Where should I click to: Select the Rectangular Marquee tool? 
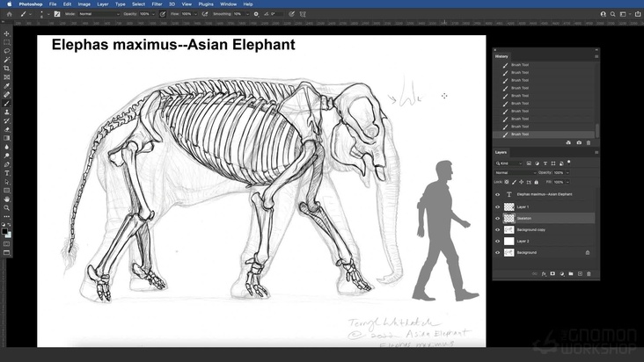pyautogui.click(x=6, y=42)
